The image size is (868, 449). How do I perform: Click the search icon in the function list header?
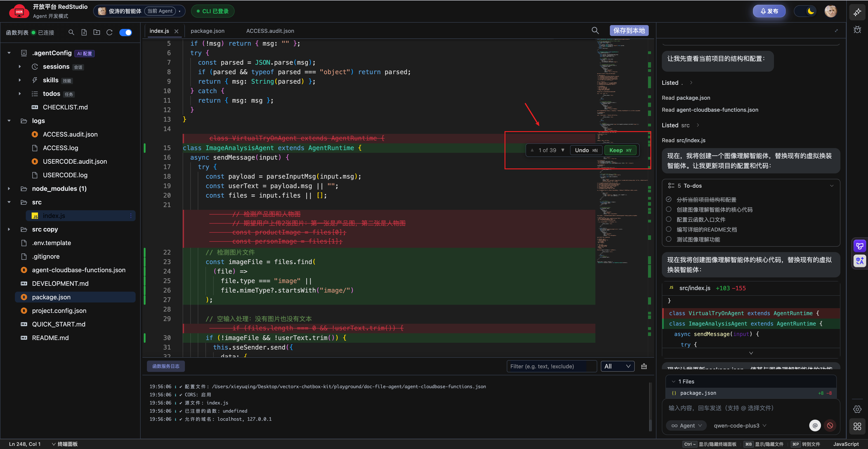(x=71, y=32)
